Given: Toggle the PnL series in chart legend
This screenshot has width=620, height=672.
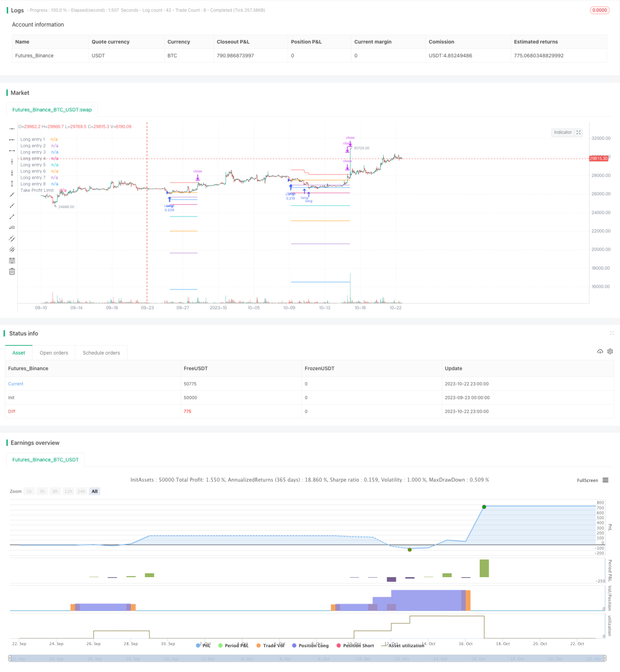Looking at the screenshot, I should pos(203,645).
